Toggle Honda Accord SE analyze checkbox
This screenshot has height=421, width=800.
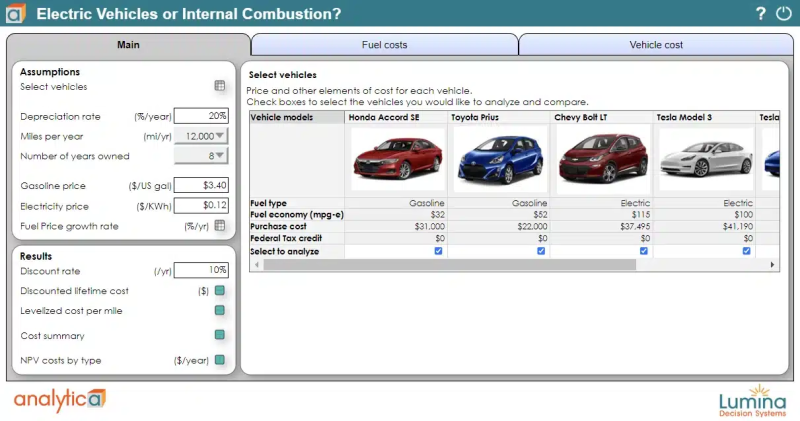438,251
